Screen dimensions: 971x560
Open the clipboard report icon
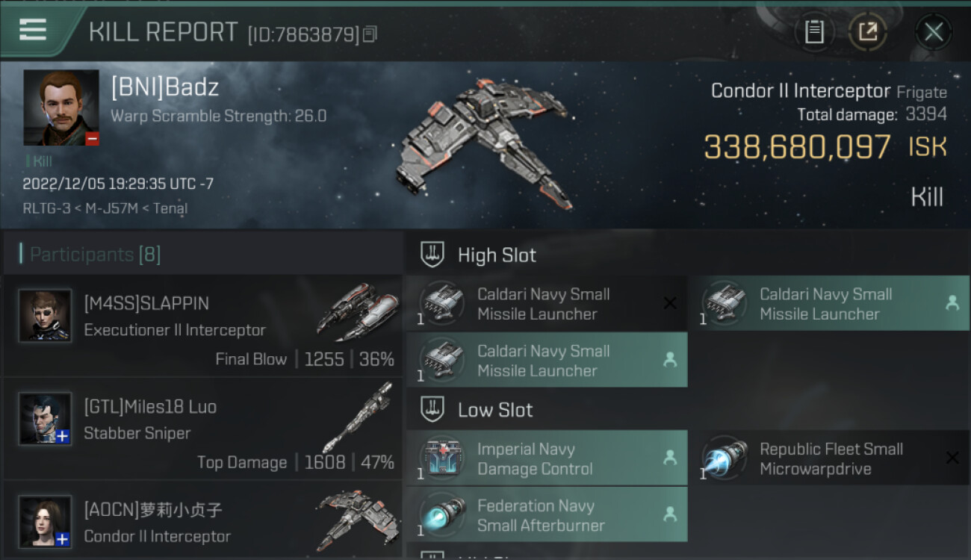click(x=814, y=31)
